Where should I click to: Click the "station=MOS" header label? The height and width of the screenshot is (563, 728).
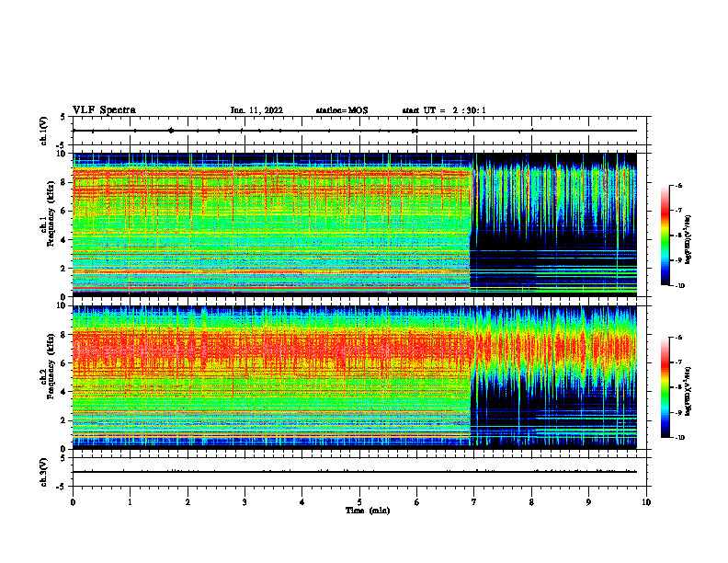pyautogui.click(x=342, y=110)
